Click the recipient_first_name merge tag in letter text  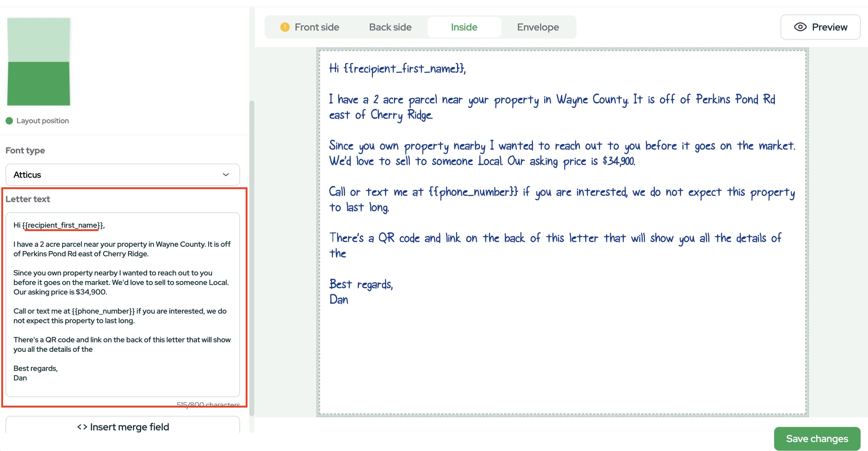(x=63, y=225)
